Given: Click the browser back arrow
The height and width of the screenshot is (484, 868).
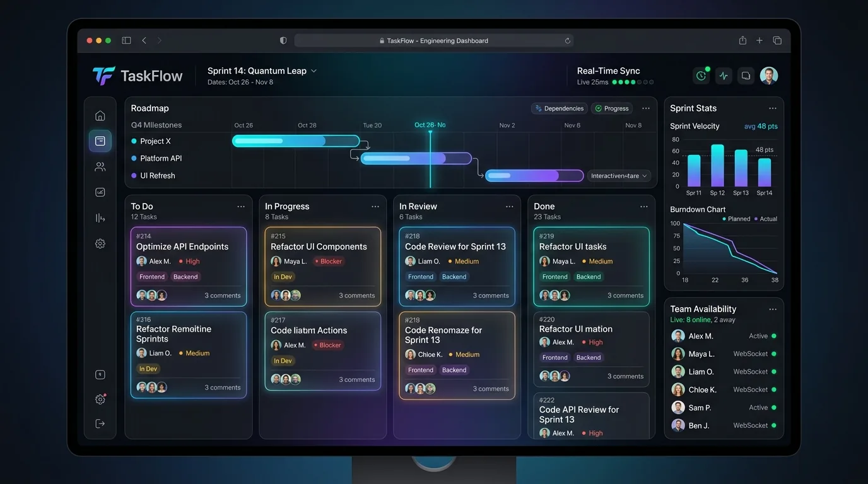Looking at the screenshot, I should pos(144,40).
